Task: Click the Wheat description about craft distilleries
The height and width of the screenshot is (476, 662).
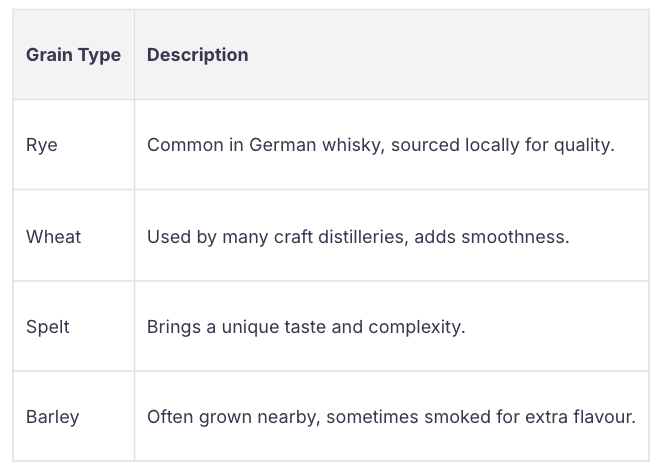Action: pyautogui.click(x=357, y=237)
